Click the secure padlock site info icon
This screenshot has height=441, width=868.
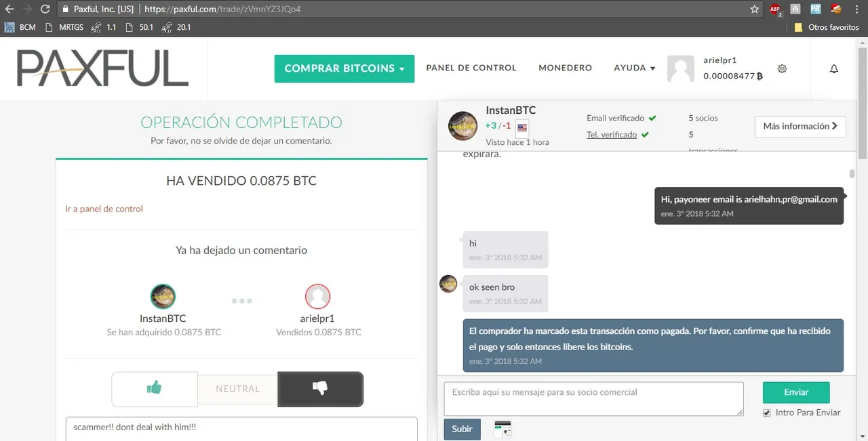tap(65, 9)
